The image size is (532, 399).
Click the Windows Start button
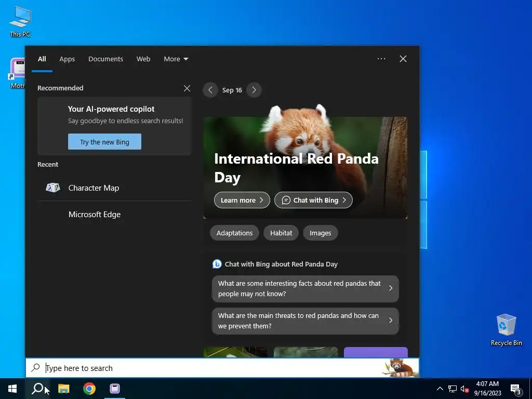pos(12,389)
